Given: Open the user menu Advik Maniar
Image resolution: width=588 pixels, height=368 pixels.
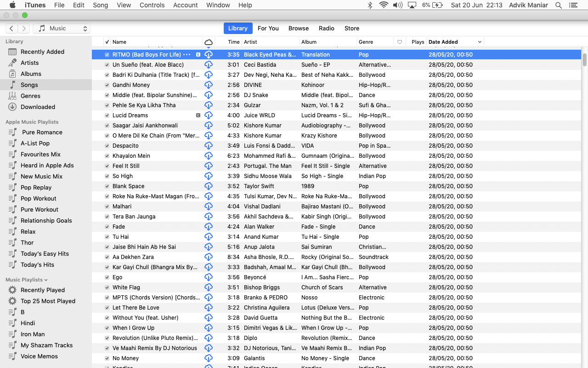Looking at the screenshot, I should point(529,5).
